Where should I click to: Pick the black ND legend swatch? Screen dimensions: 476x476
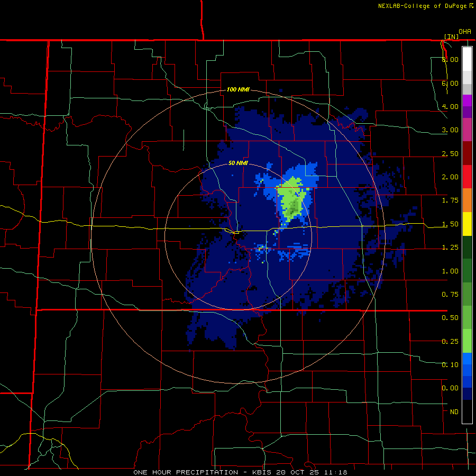click(x=467, y=411)
